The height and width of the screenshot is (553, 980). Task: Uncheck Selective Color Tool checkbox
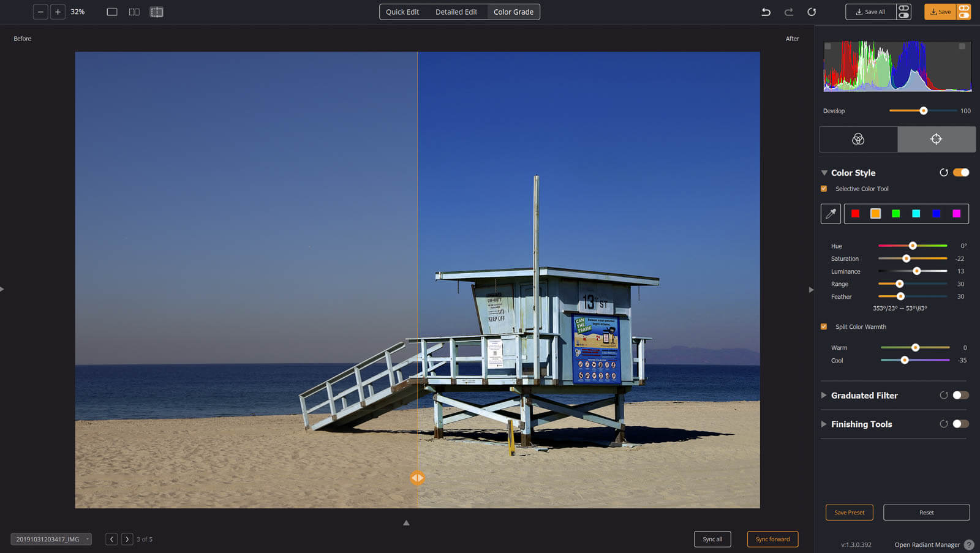pyautogui.click(x=824, y=189)
